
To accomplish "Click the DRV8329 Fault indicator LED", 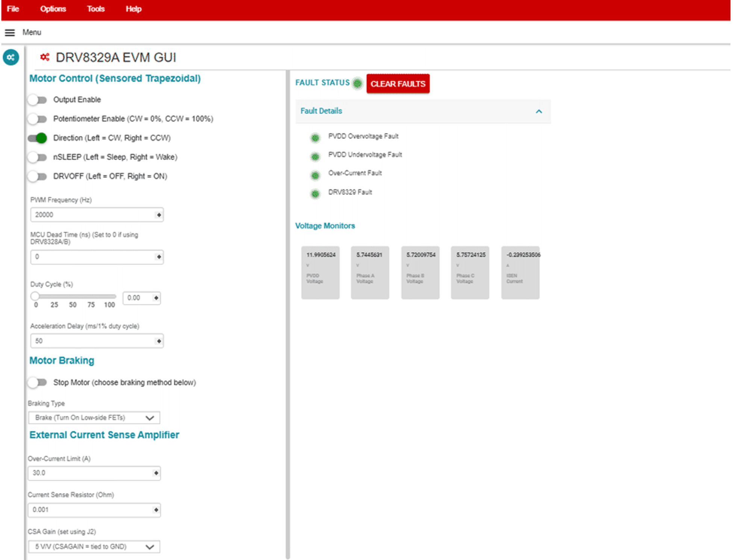I will pos(315,194).
